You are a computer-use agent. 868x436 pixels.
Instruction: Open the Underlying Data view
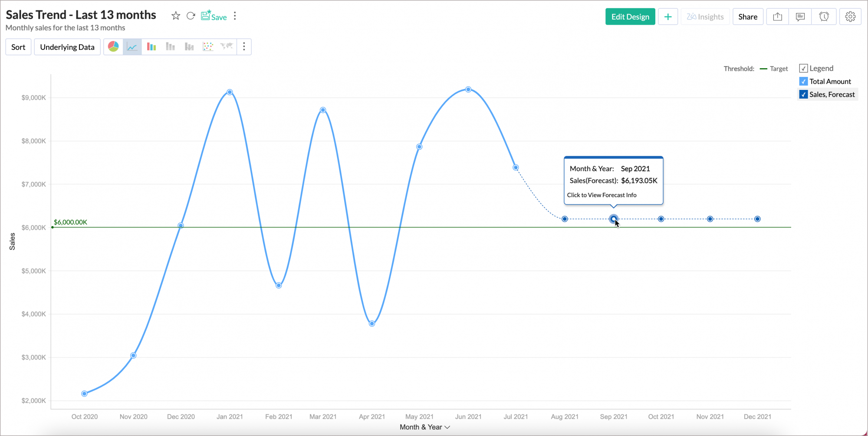pyautogui.click(x=67, y=46)
